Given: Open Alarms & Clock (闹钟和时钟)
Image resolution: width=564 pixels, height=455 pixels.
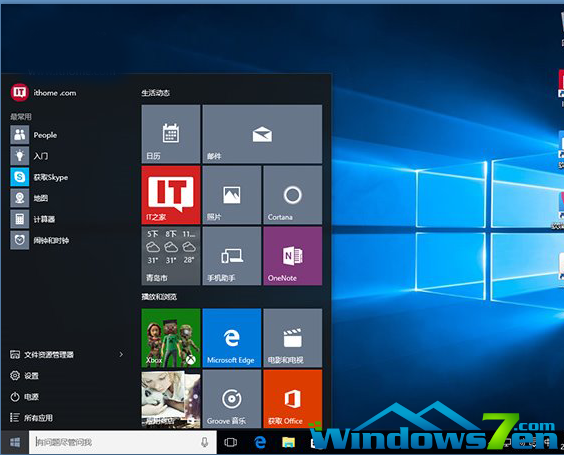Looking at the screenshot, I should pyautogui.click(x=40, y=240).
